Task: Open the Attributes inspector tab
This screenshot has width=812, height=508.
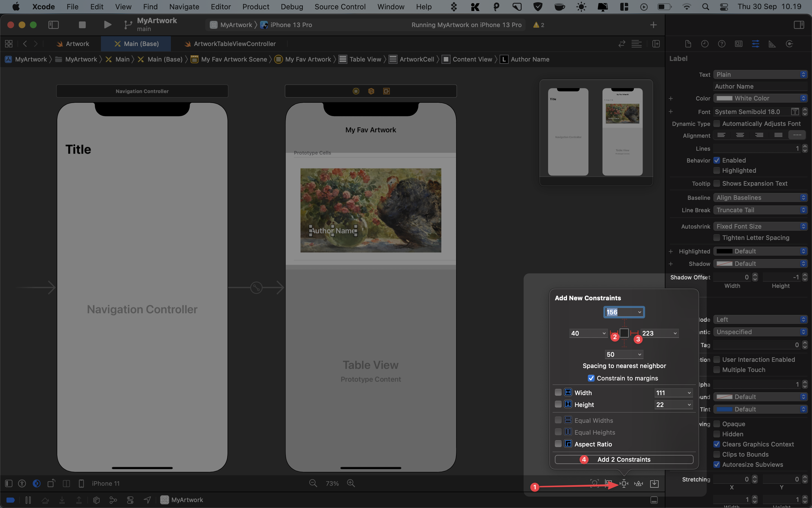Action: pyautogui.click(x=756, y=44)
